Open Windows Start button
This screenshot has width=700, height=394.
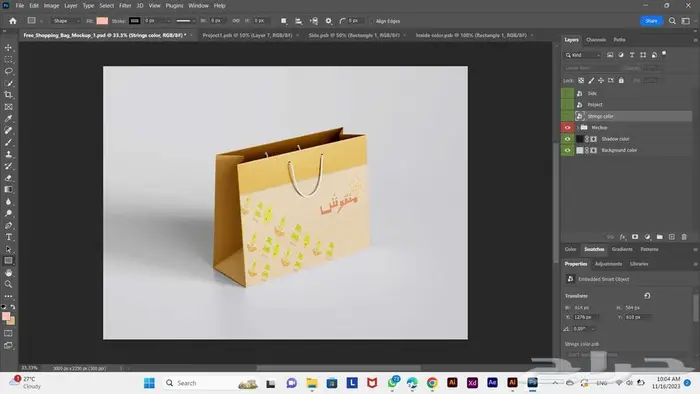pos(149,383)
